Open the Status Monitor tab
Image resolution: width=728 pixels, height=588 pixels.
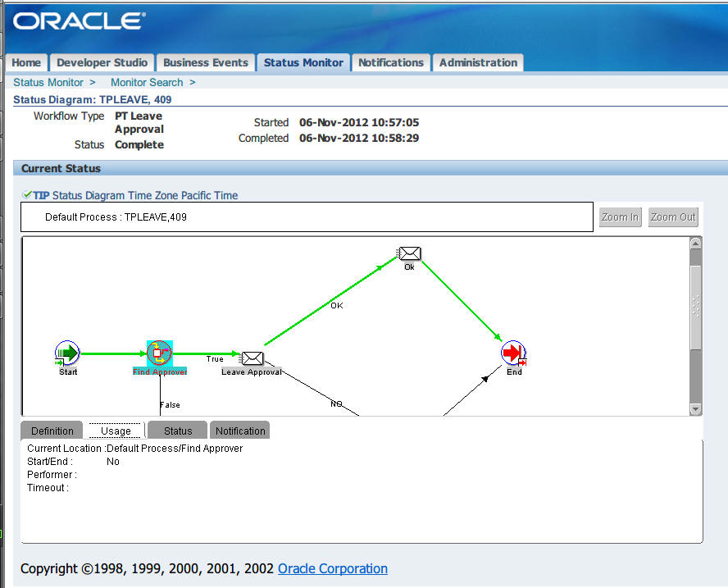(303, 62)
